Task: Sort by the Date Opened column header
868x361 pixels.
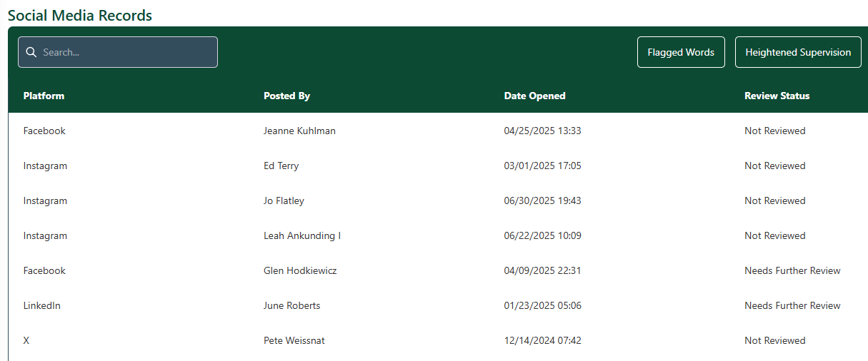Action: tap(534, 96)
